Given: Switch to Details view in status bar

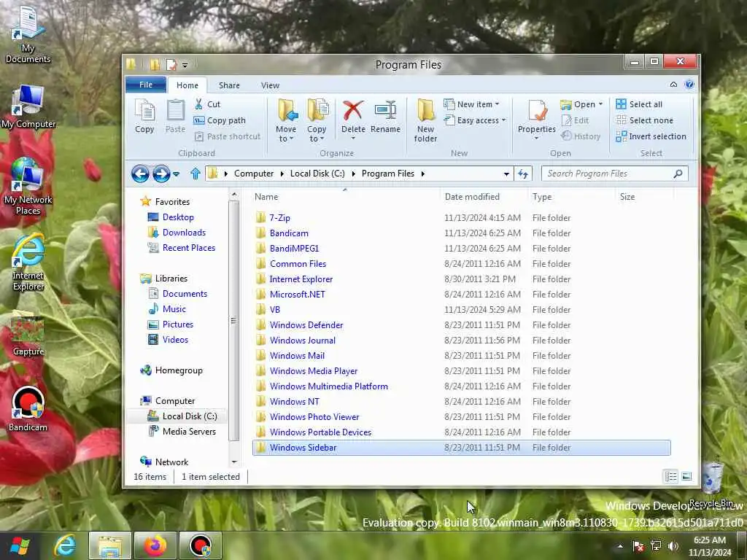Looking at the screenshot, I should (671, 477).
